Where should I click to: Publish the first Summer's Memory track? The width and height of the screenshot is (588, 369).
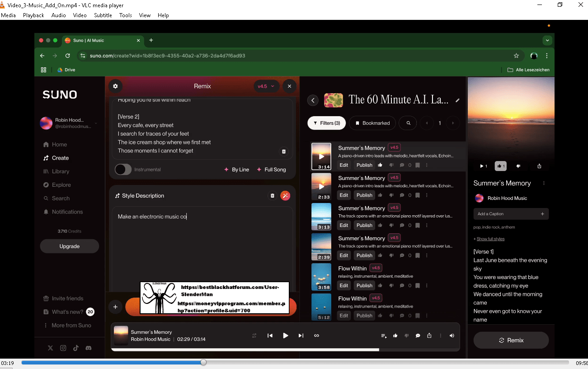point(364,165)
